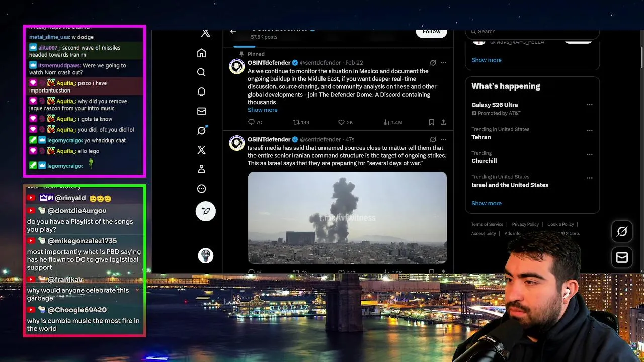Open more options for Israel trend

(589, 178)
